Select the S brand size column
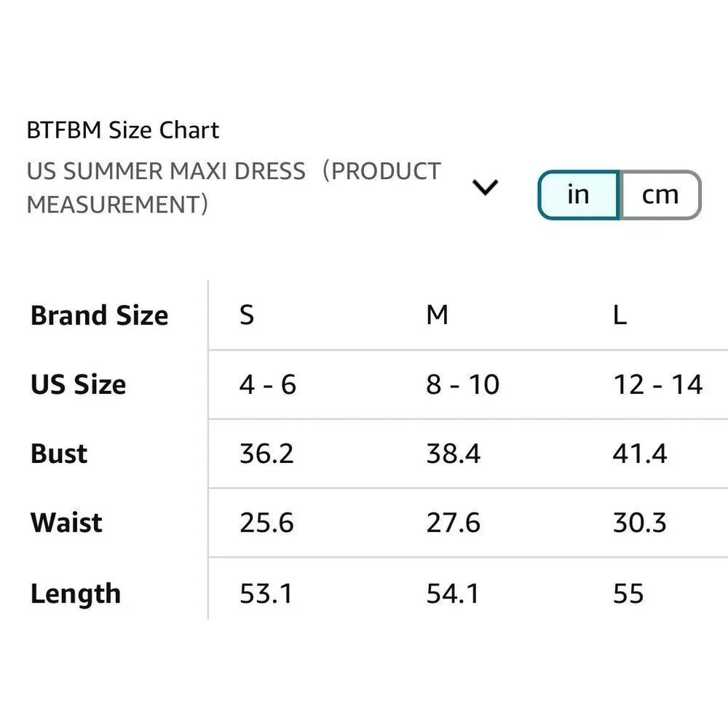This screenshot has height=728, width=728. [x=247, y=316]
